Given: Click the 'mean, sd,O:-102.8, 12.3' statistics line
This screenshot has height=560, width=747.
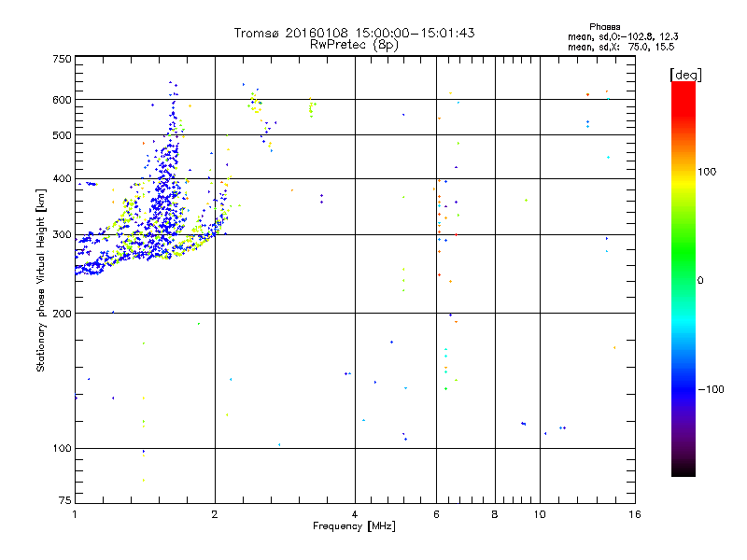Looking at the screenshot, I should point(623,36).
